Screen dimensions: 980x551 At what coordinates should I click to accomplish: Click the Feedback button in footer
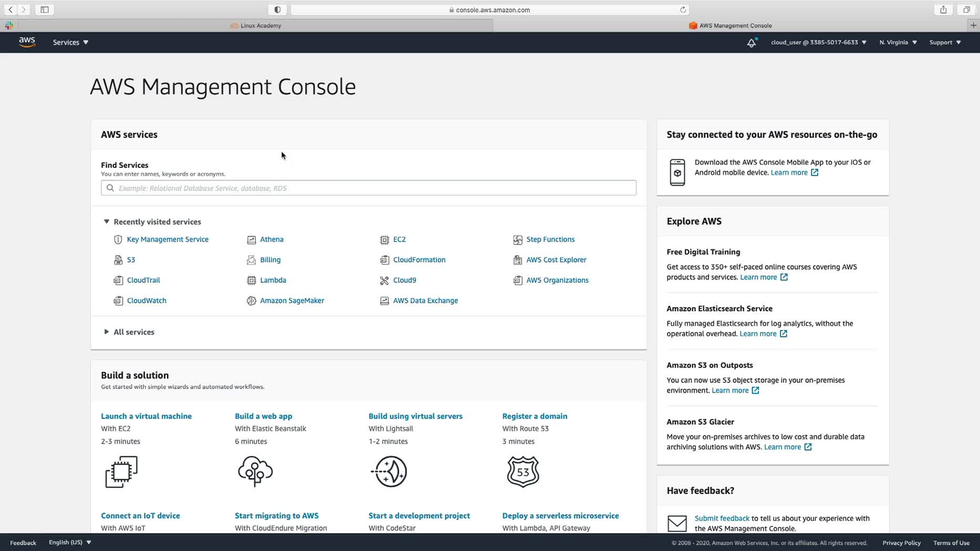[23, 543]
